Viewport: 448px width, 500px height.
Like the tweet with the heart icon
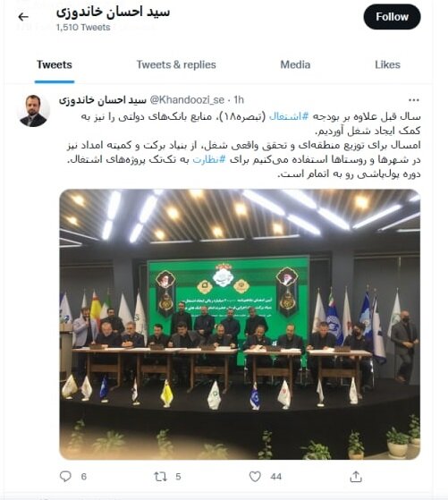[x=255, y=477]
